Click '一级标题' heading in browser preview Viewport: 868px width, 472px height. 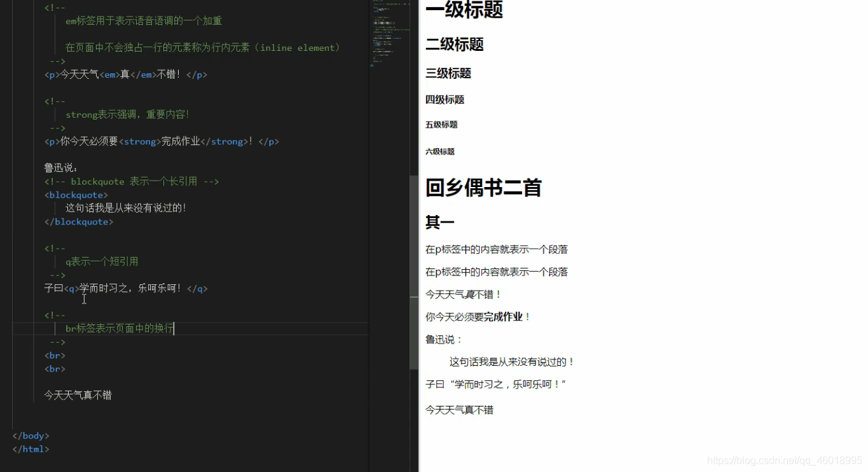[x=464, y=10]
